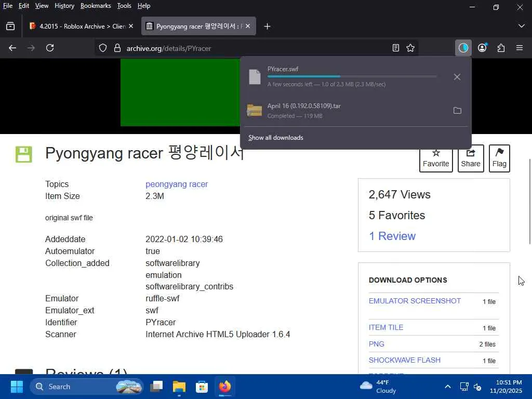This screenshot has width=532, height=399.
Task: Close the 4.2015 Roblox Archive tab
Action: click(x=131, y=26)
